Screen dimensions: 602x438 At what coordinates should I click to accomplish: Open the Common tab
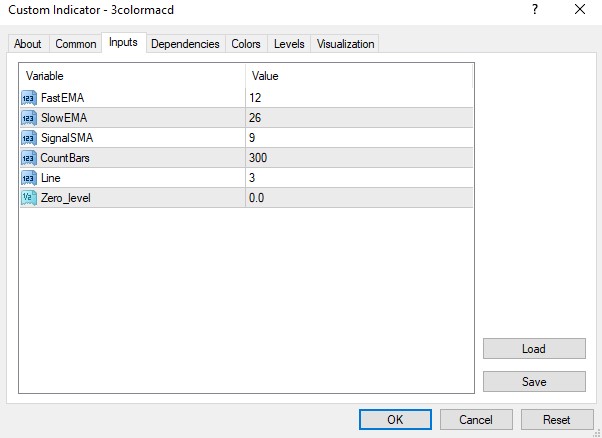76,44
